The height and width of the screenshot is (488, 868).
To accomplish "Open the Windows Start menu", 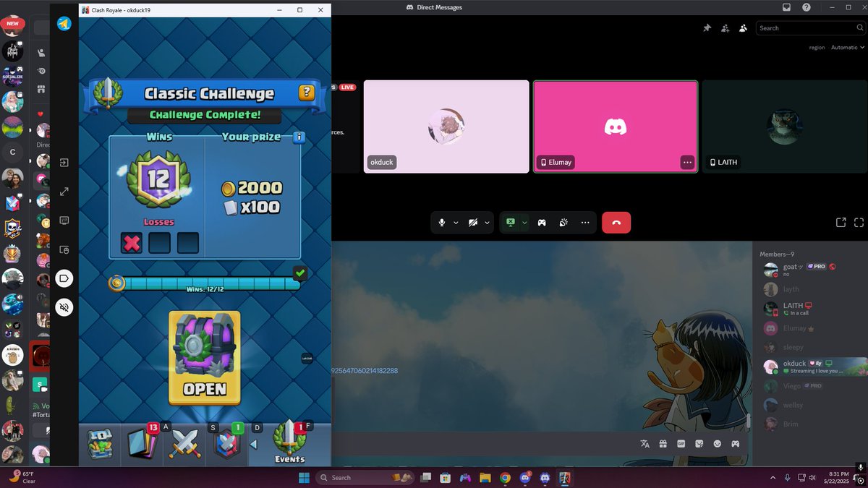I will (x=304, y=477).
